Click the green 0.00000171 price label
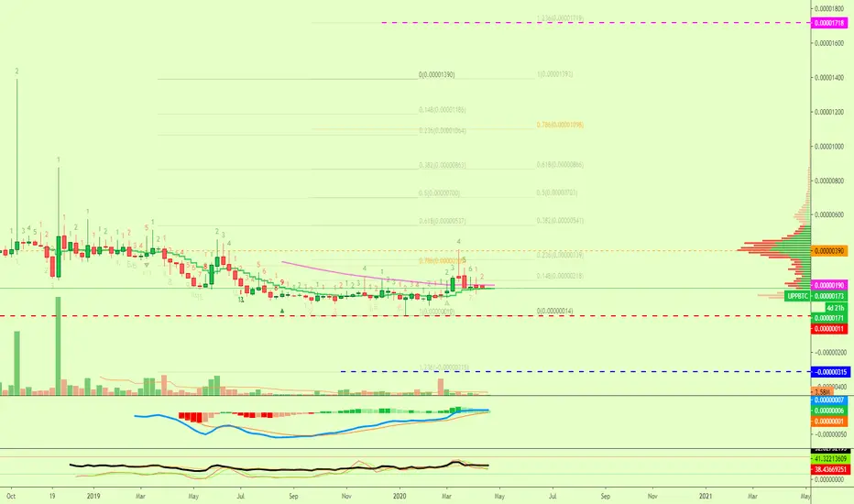 pyautogui.click(x=829, y=318)
